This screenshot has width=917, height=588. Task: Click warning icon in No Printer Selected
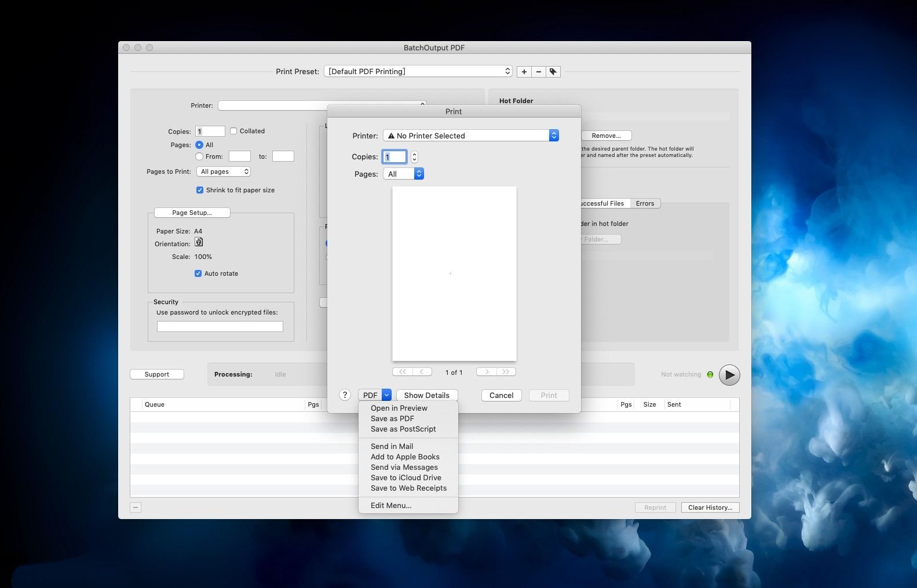391,136
